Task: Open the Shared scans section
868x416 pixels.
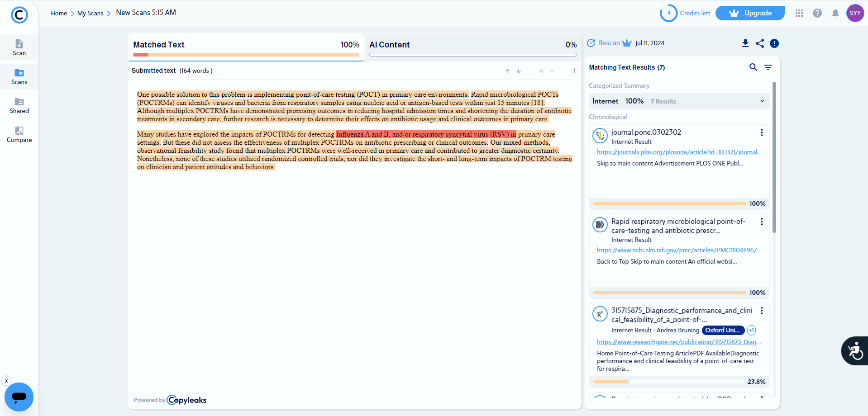Action: point(19,105)
